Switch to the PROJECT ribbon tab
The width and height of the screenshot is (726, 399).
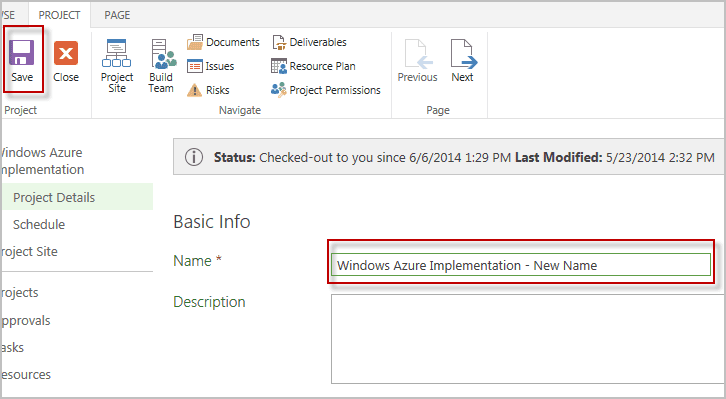59,15
